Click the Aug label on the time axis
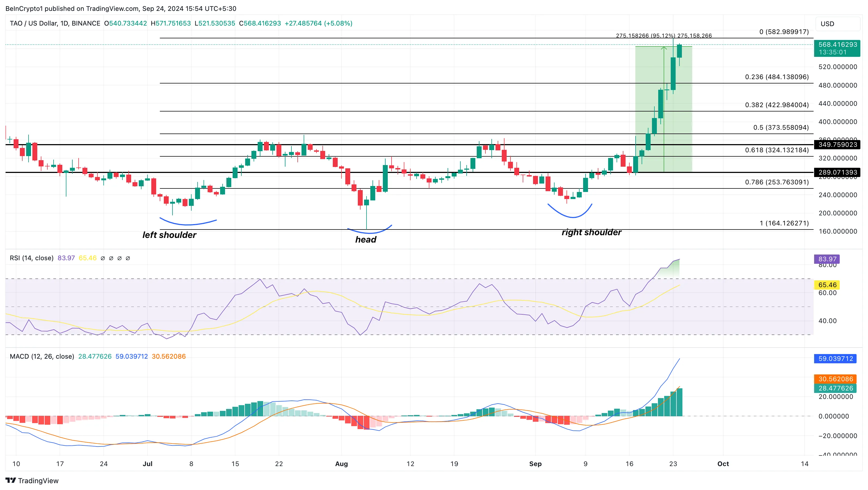The height and width of the screenshot is (490, 868). pos(341,464)
